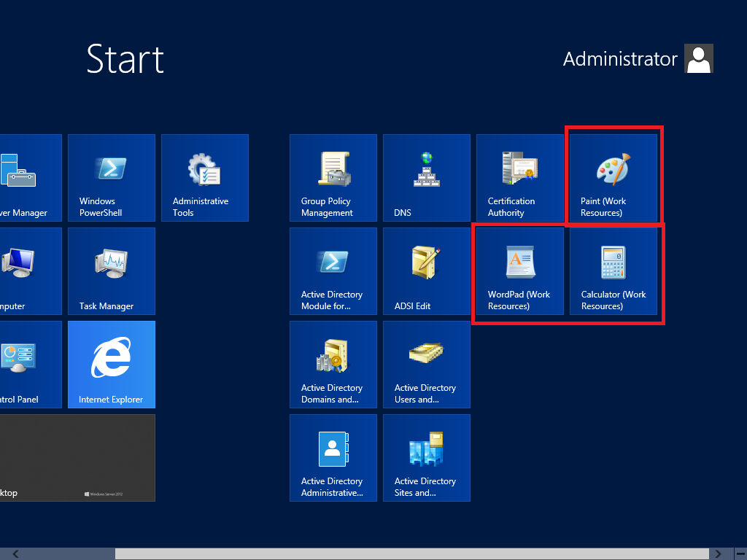Click the Administrator user account picture

point(698,59)
